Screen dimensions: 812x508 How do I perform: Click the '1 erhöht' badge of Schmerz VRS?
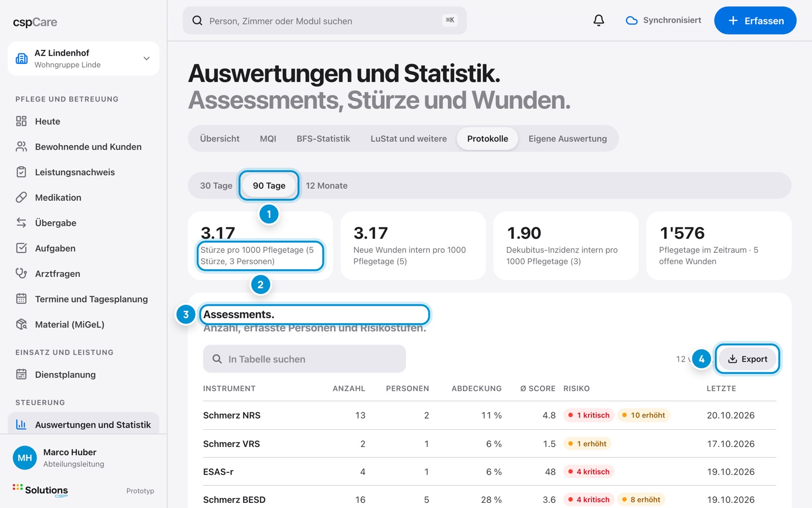coord(588,443)
